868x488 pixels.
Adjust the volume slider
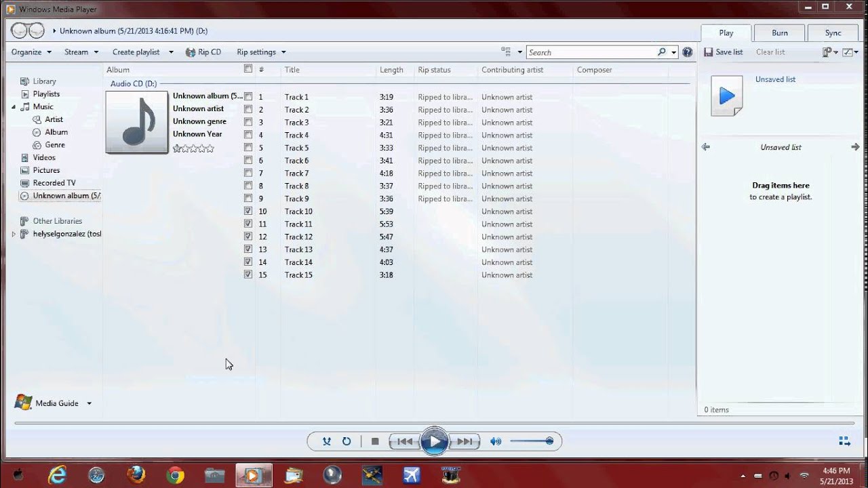(532, 441)
